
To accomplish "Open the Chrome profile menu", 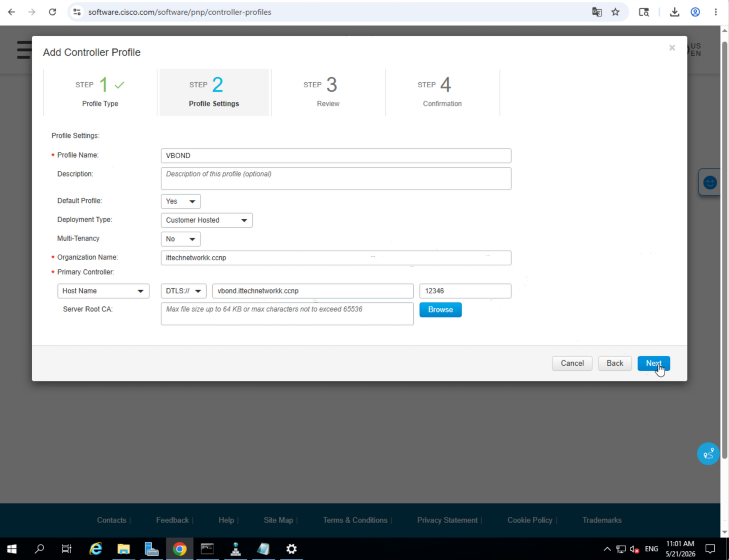I will coord(695,12).
